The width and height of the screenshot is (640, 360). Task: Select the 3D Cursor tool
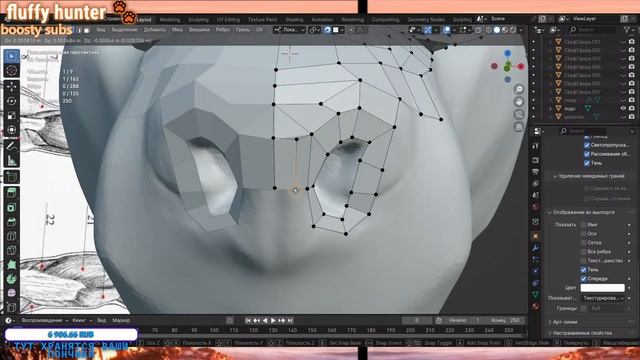coord(11,71)
